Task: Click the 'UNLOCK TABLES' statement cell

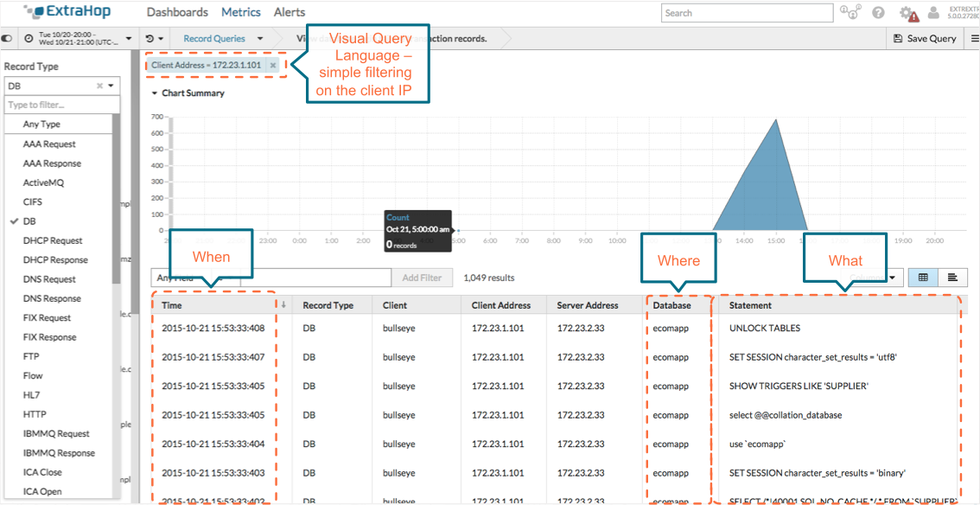Action: (765, 328)
